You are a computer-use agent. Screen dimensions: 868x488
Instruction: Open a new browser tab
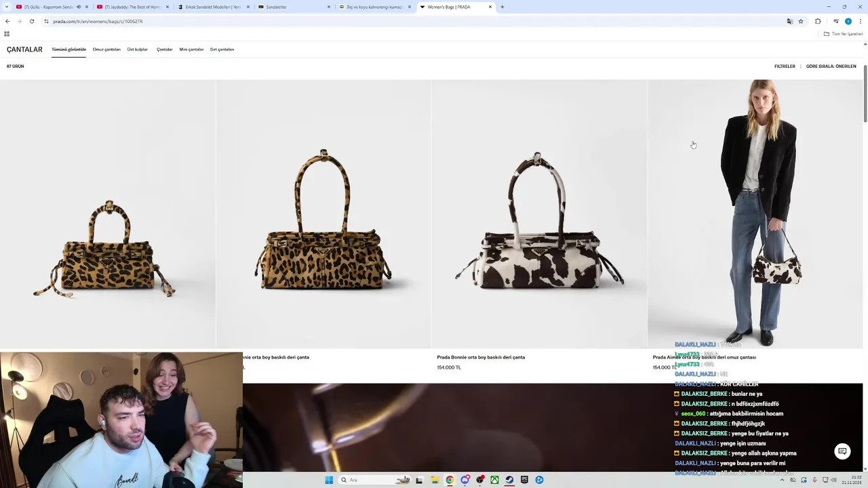(x=502, y=7)
